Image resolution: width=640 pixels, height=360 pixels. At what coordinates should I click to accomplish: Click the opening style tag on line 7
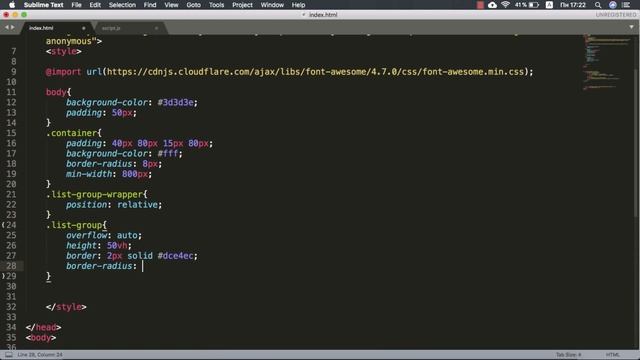tap(64, 51)
